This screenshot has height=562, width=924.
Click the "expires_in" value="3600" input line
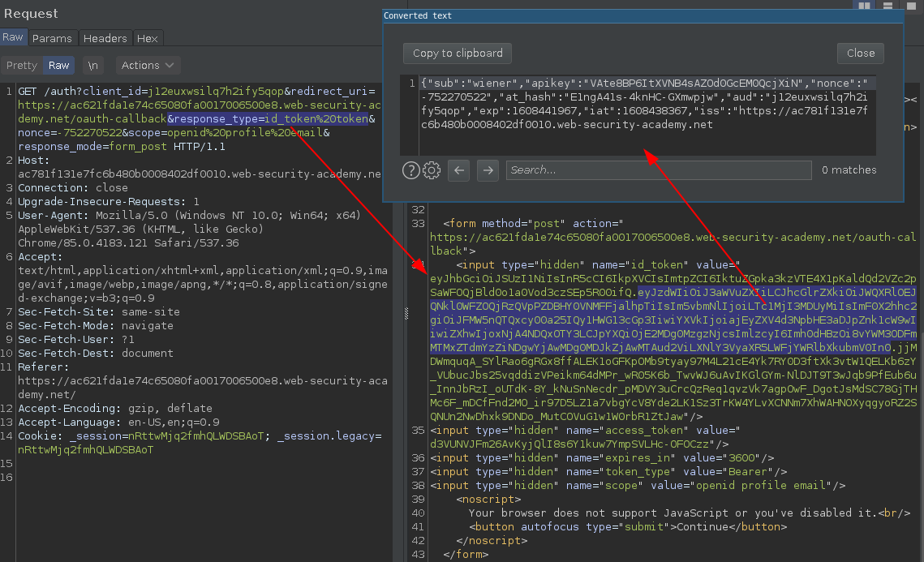(x=602, y=458)
